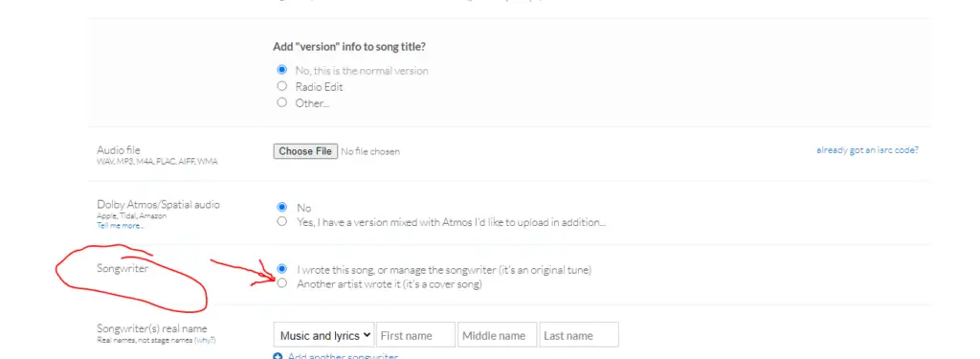Choose the Radio Edit version option
Screen dimensions: 980x359
tap(282, 86)
